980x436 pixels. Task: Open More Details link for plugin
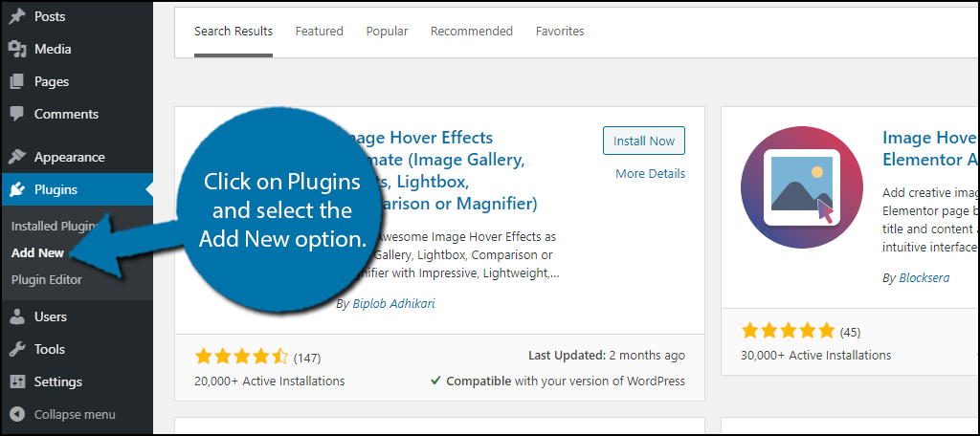click(x=650, y=173)
